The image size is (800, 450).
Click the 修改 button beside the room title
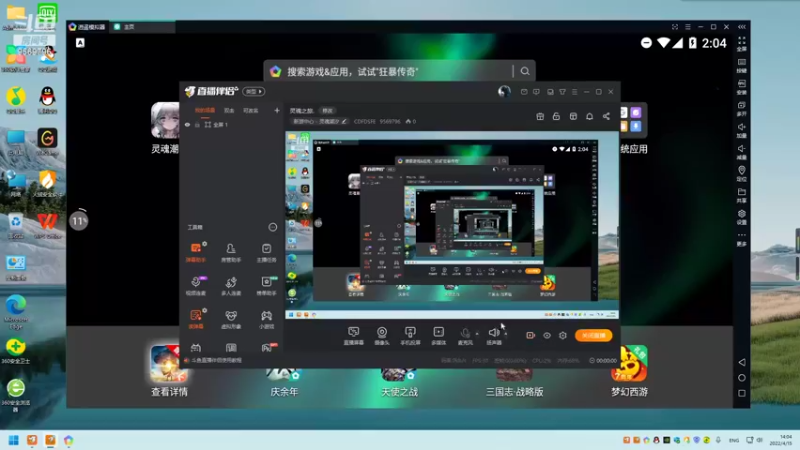coord(328,110)
